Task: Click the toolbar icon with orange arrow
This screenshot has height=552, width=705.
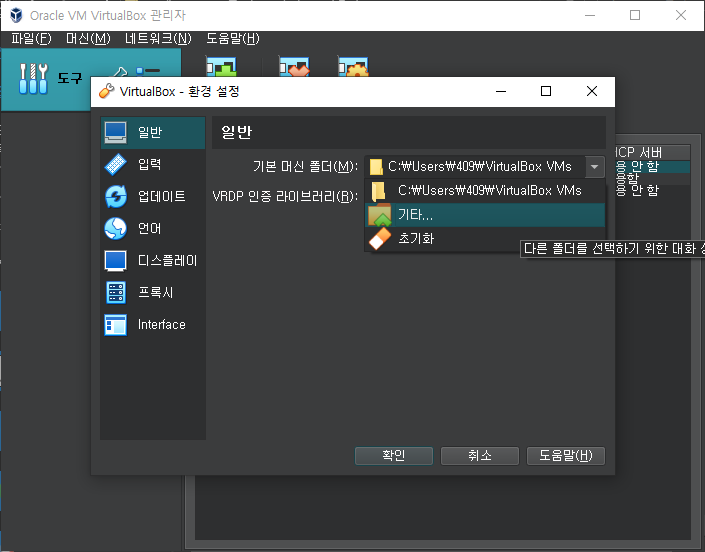Action: (294, 67)
